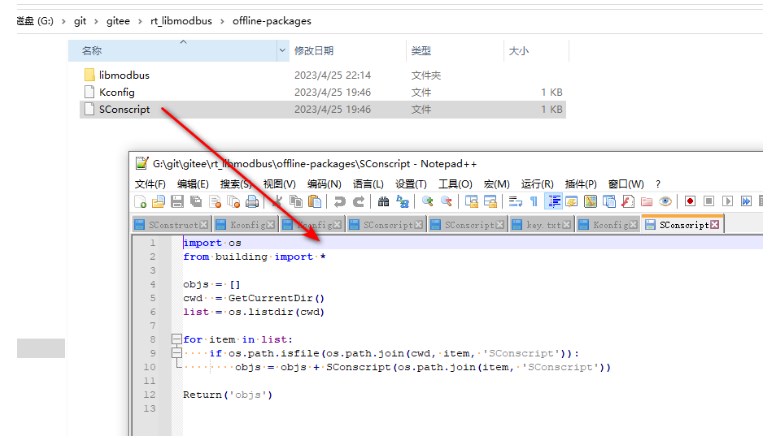This screenshot has width=773, height=438.
Task: Open the 编码(N) menu
Action: click(324, 184)
